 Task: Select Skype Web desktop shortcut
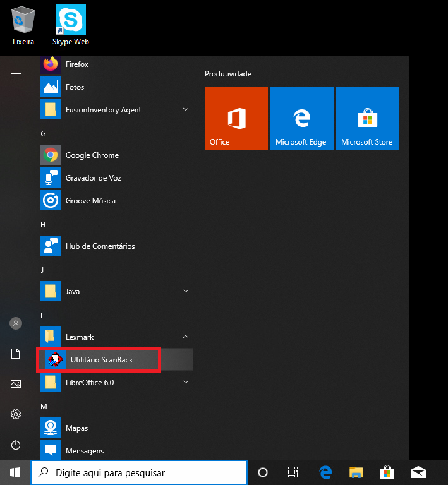pyautogui.click(x=71, y=25)
